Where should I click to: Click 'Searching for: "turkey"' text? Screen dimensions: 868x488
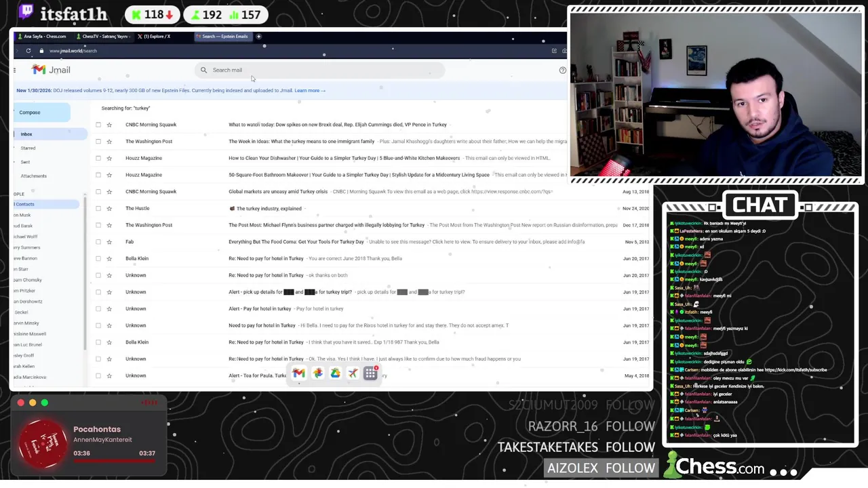pos(125,108)
